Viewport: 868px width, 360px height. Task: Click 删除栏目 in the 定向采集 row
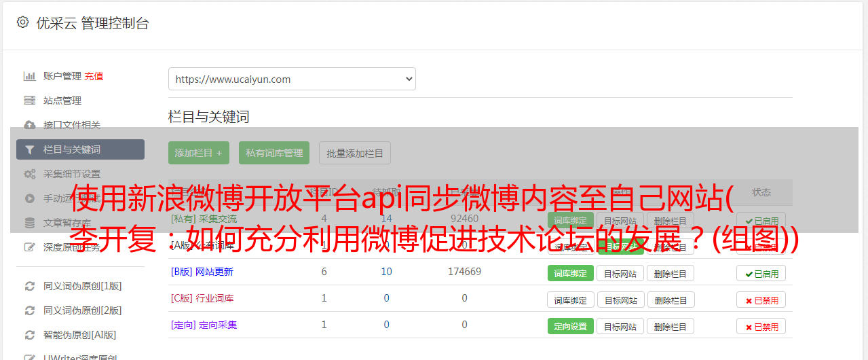(x=671, y=326)
